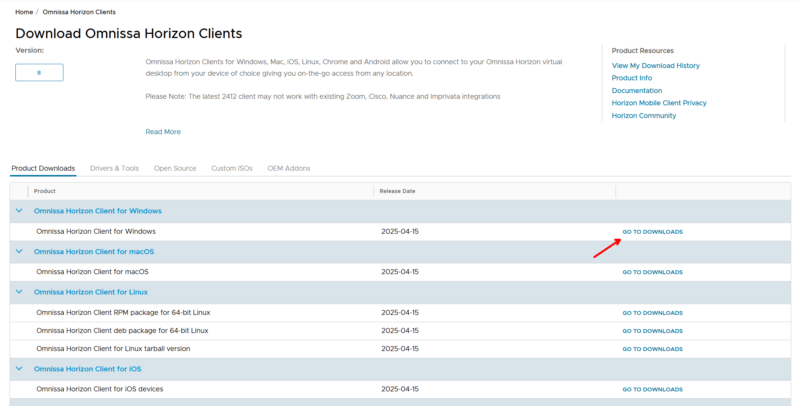Open the Open Source tab
The width and height of the screenshot is (800, 406).
(175, 168)
